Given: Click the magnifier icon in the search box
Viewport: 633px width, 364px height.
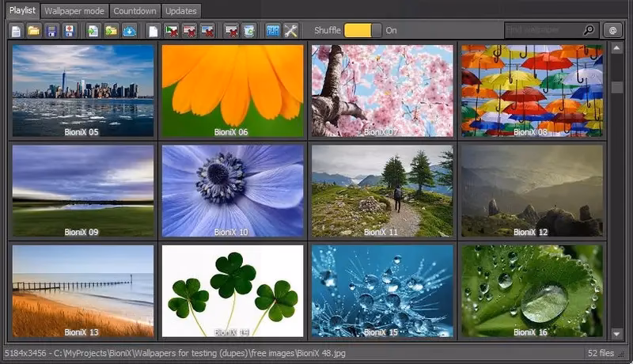Looking at the screenshot, I should coord(589,30).
